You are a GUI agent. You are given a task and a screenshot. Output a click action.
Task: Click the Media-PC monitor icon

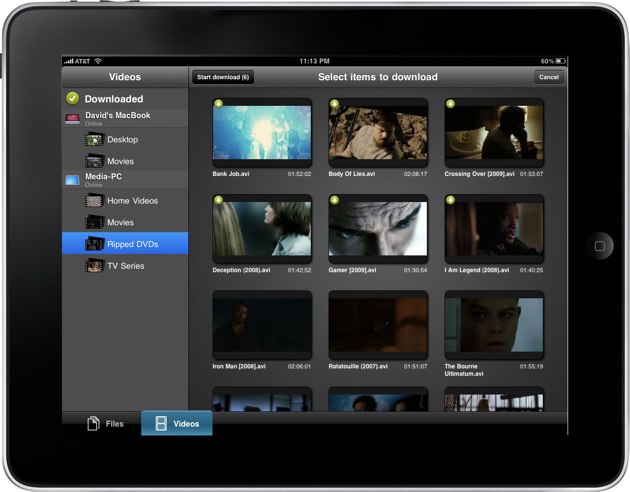pyautogui.click(x=72, y=180)
